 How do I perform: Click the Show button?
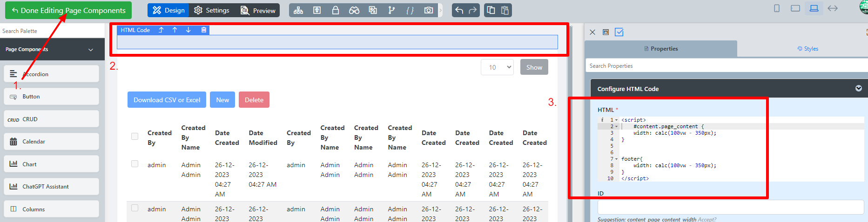coord(534,67)
